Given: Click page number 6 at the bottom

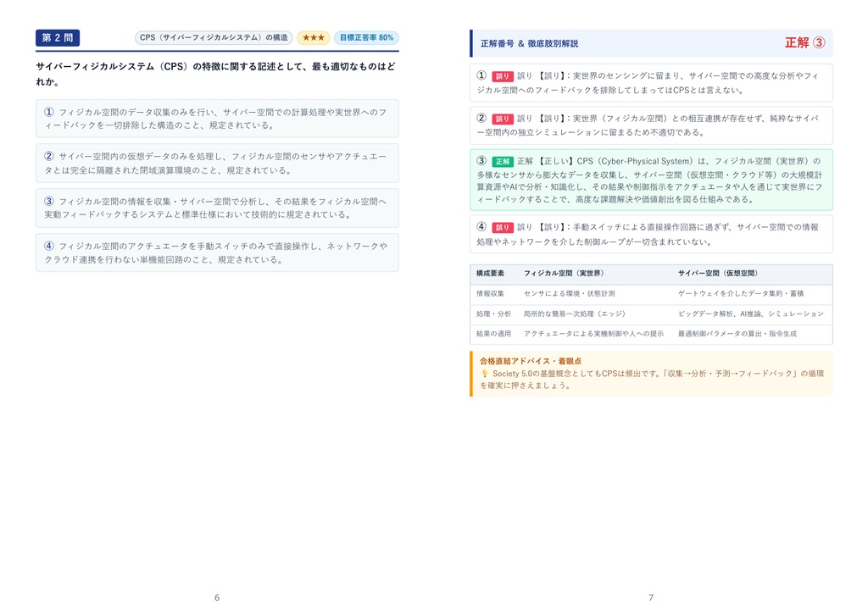Looking at the screenshot, I should [x=217, y=597].
